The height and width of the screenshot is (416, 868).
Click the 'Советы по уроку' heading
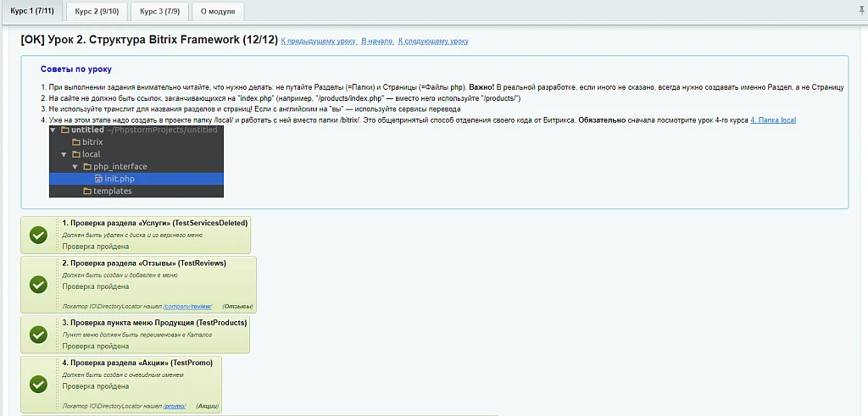75,69
